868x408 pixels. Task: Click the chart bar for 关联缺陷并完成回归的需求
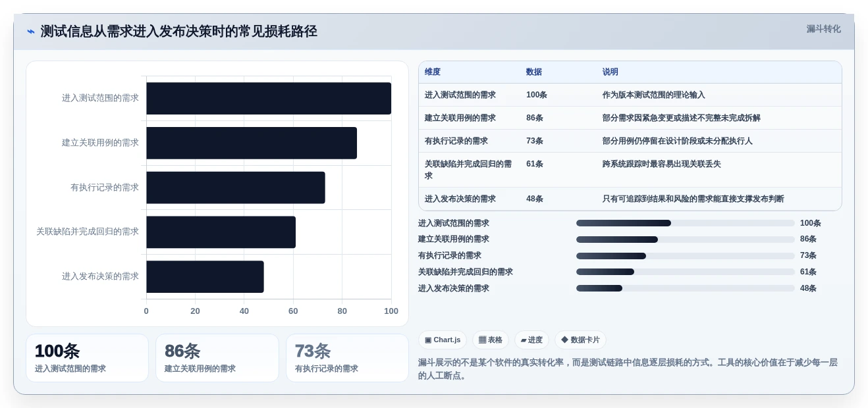[x=221, y=232]
